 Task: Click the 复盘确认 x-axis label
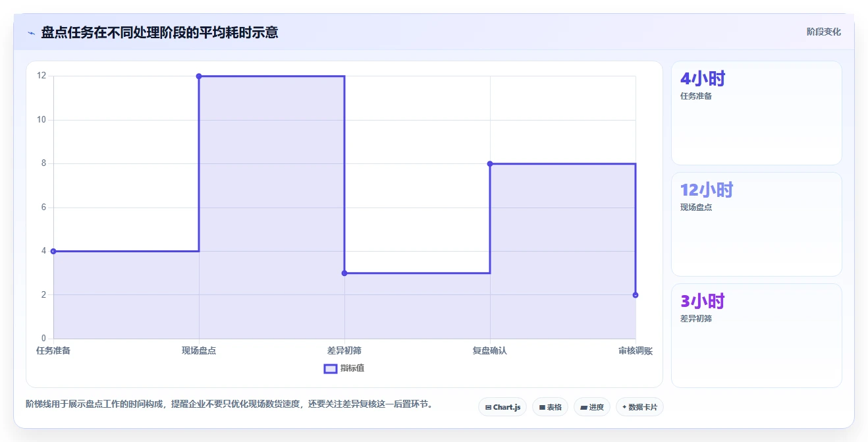click(x=490, y=350)
